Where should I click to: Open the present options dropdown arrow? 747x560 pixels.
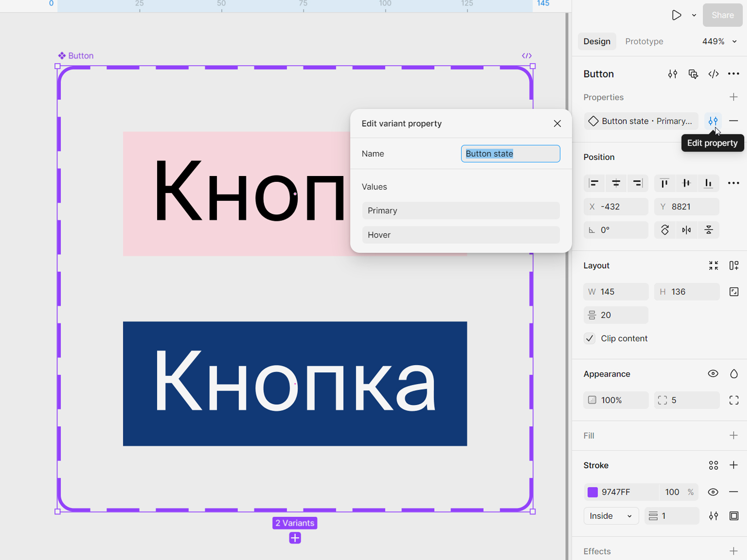point(694,15)
